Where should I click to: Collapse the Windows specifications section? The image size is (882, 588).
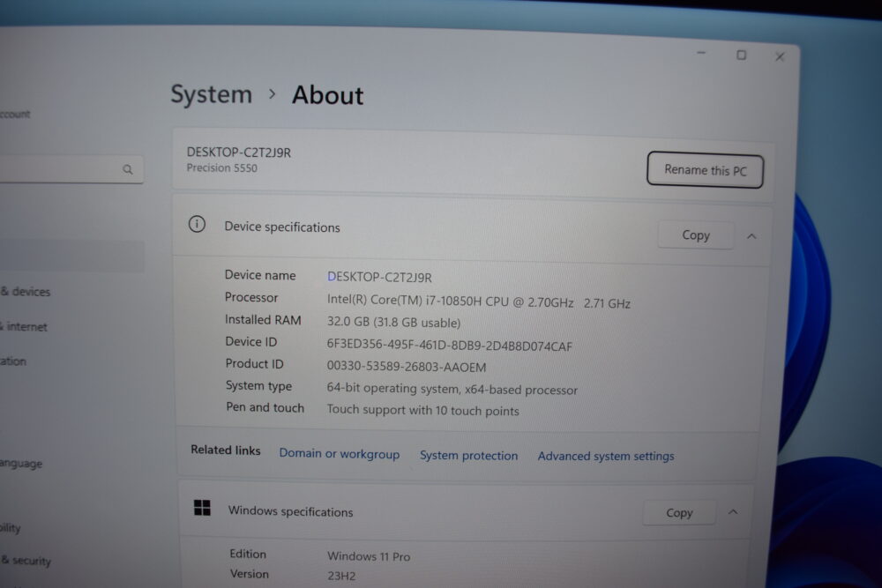[x=733, y=512]
